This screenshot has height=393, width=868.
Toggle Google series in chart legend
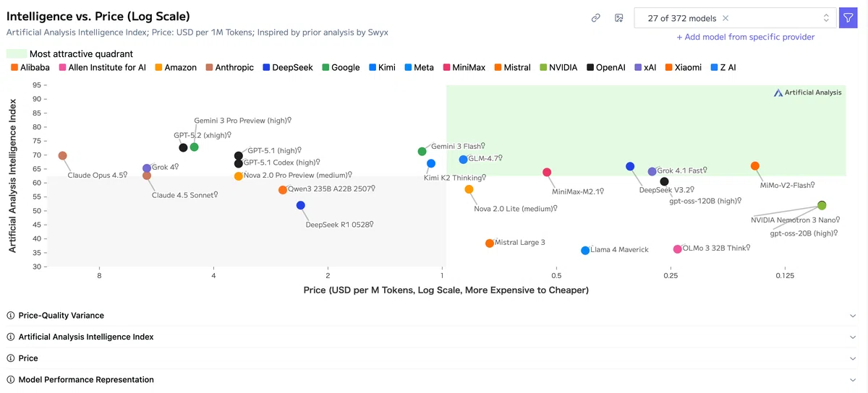tap(341, 67)
